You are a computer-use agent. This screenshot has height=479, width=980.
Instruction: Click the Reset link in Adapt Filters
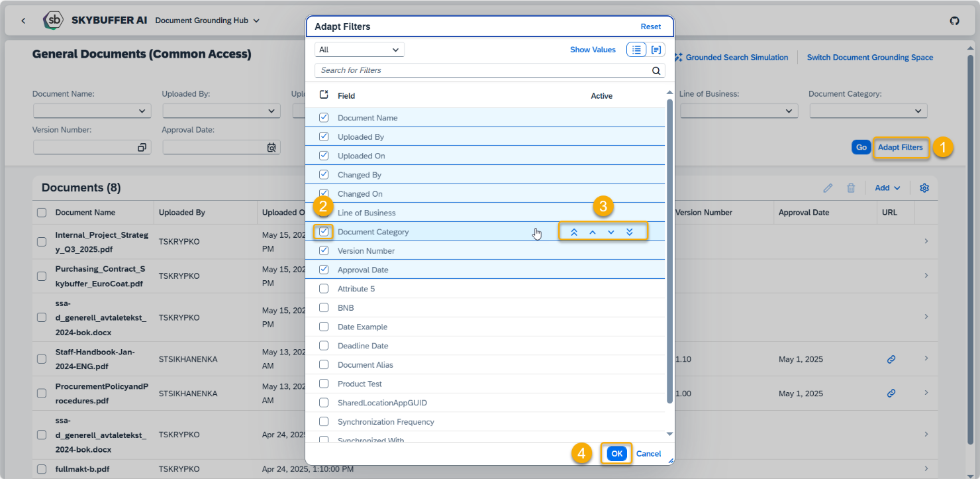click(651, 27)
